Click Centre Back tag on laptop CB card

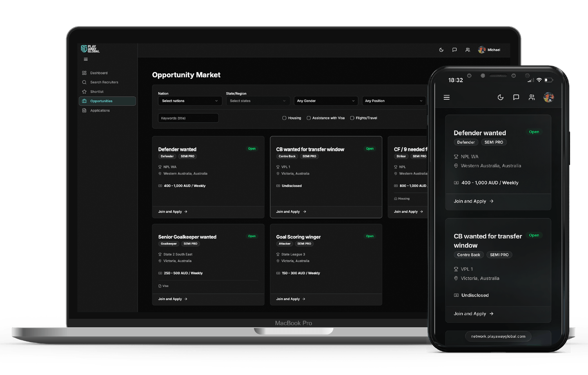pos(287,156)
